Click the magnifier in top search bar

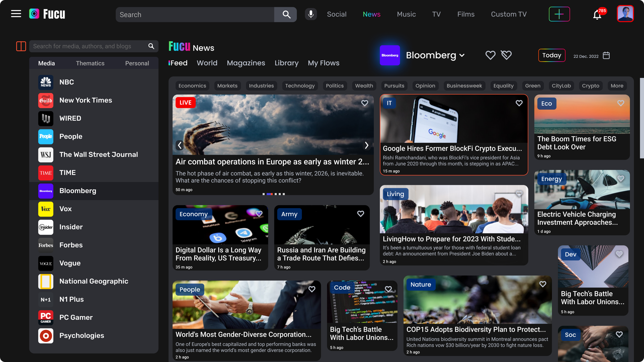(x=287, y=14)
